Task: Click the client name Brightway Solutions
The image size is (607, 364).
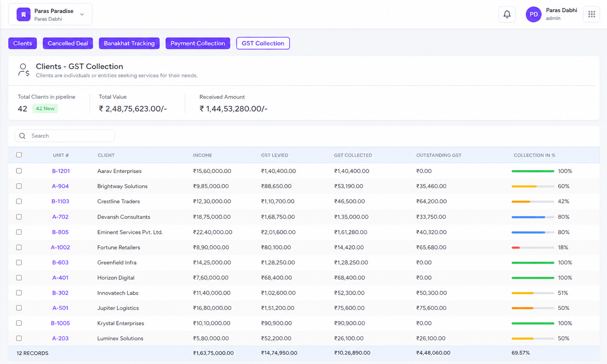Action: point(122,186)
